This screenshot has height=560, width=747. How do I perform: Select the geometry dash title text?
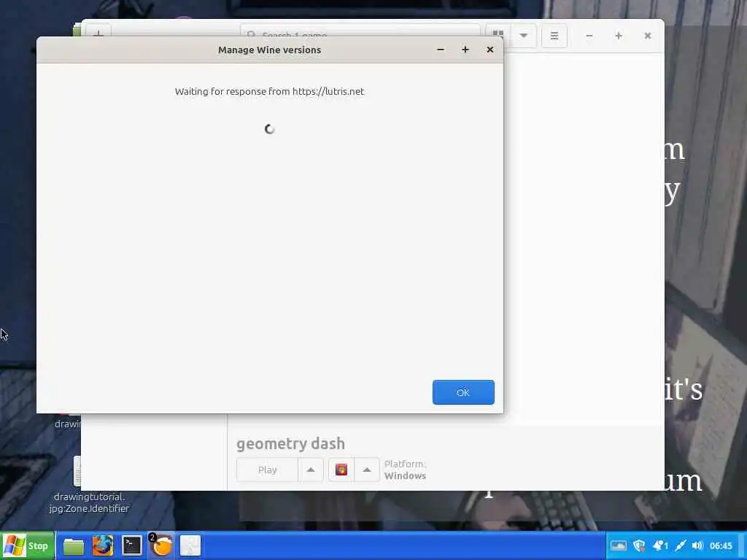click(290, 443)
